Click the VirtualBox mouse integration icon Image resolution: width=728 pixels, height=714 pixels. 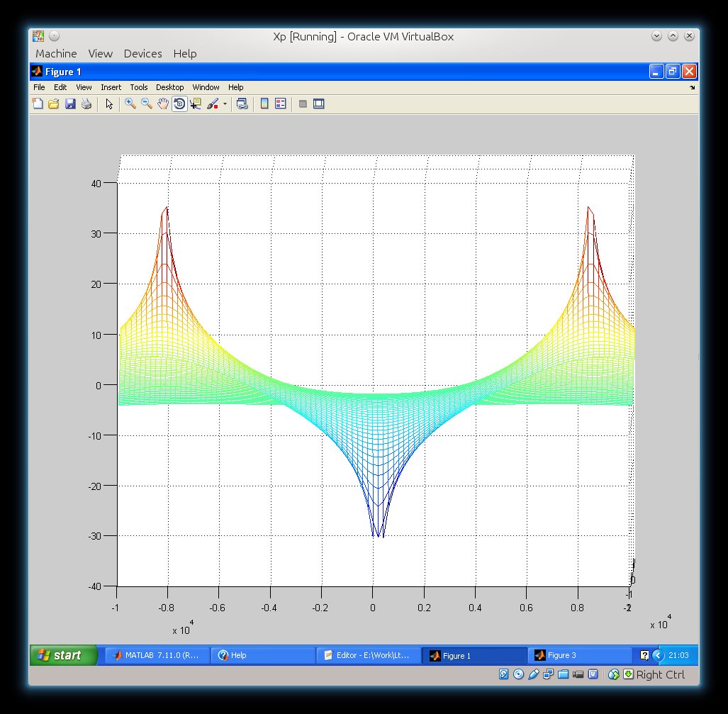click(x=614, y=674)
